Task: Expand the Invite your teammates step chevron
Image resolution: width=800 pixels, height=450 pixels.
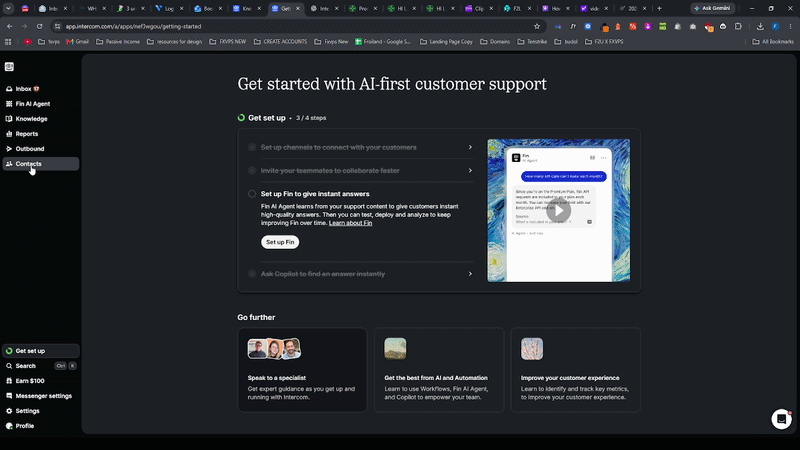Action: pyautogui.click(x=470, y=170)
